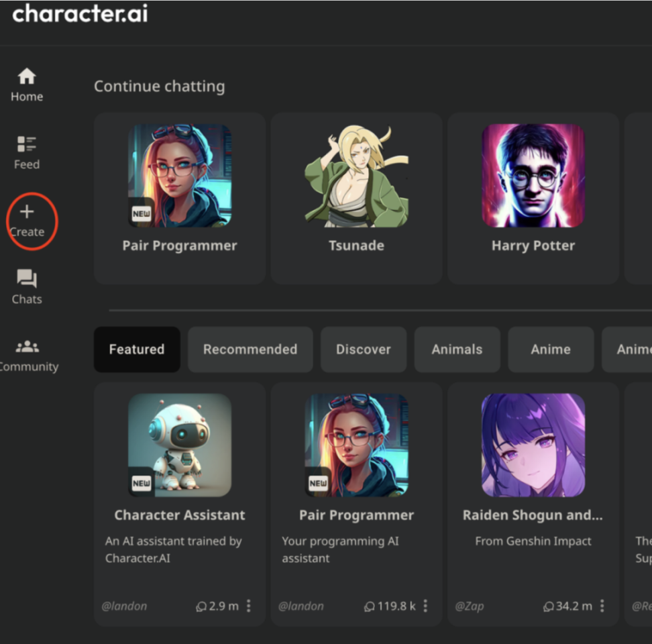The width and height of the screenshot is (652, 644).
Task: Open the Feed sidebar icon
Action: tap(27, 144)
